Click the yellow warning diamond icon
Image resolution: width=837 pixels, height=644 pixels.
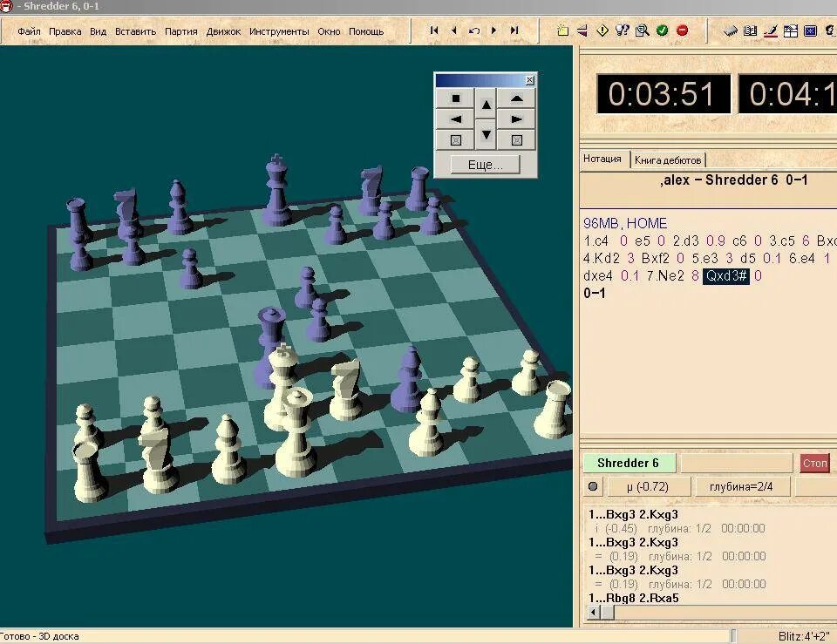pos(602,31)
